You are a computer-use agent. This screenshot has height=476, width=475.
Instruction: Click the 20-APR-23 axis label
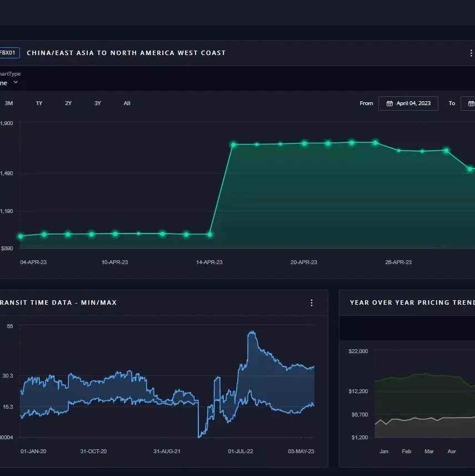304,262
